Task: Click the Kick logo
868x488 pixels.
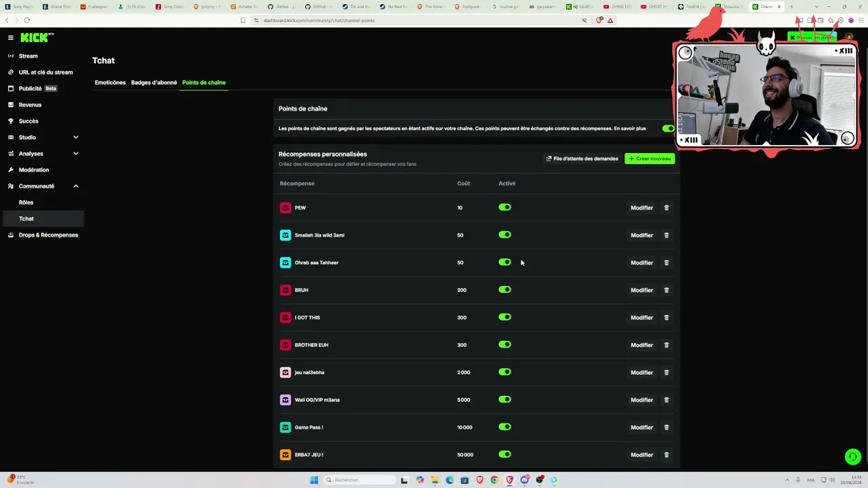Action: [37, 38]
